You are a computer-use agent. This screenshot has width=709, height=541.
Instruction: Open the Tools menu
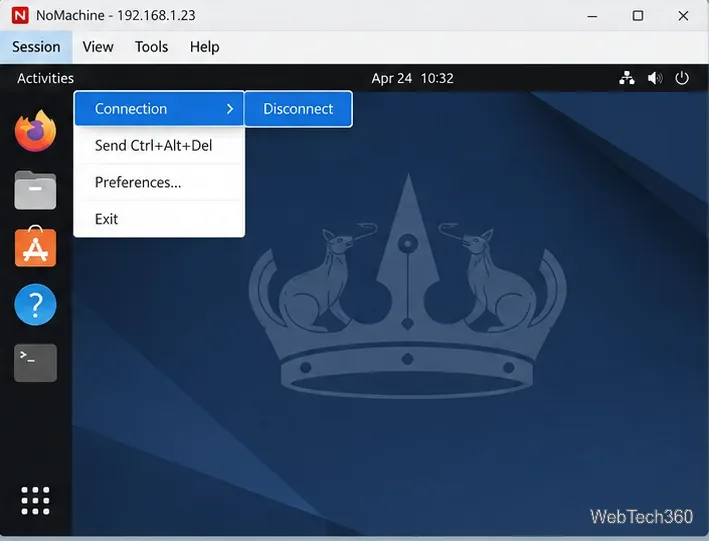151,47
